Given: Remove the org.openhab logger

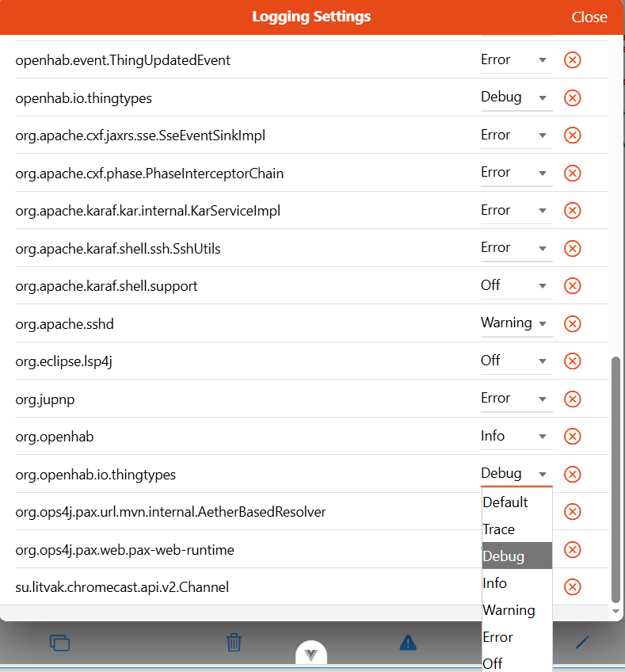Looking at the screenshot, I should pos(572,437).
